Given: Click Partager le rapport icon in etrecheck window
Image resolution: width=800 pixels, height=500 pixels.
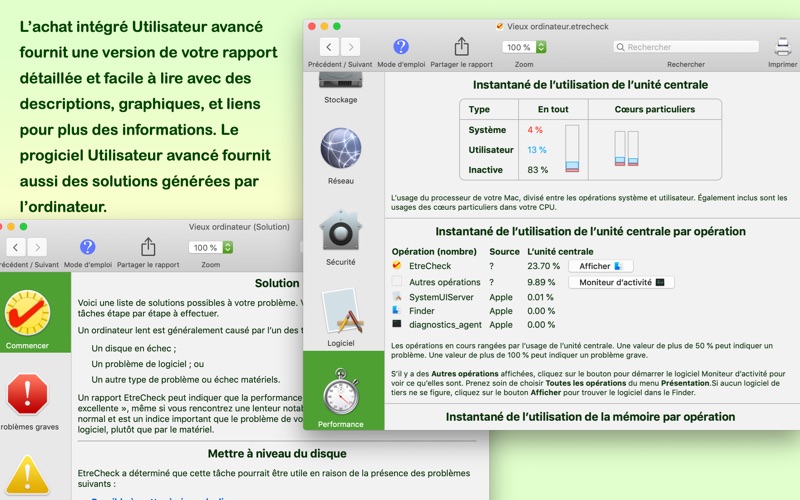Looking at the screenshot, I should click(x=461, y=46).
